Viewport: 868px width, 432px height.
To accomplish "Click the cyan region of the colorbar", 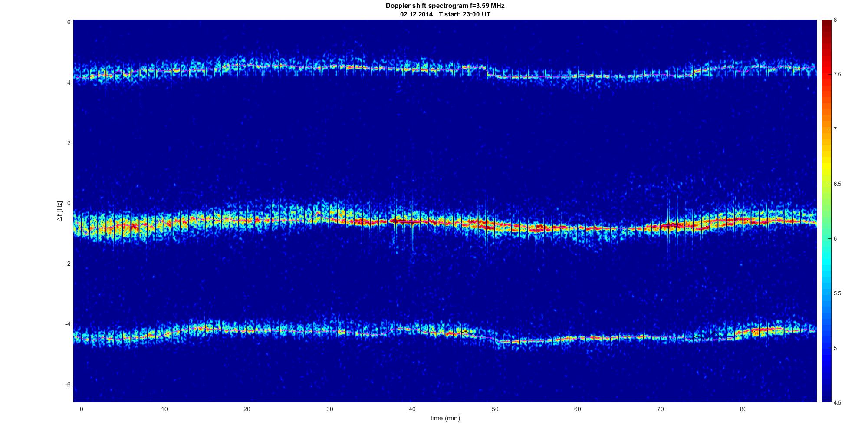I will (x=826, y=261).
